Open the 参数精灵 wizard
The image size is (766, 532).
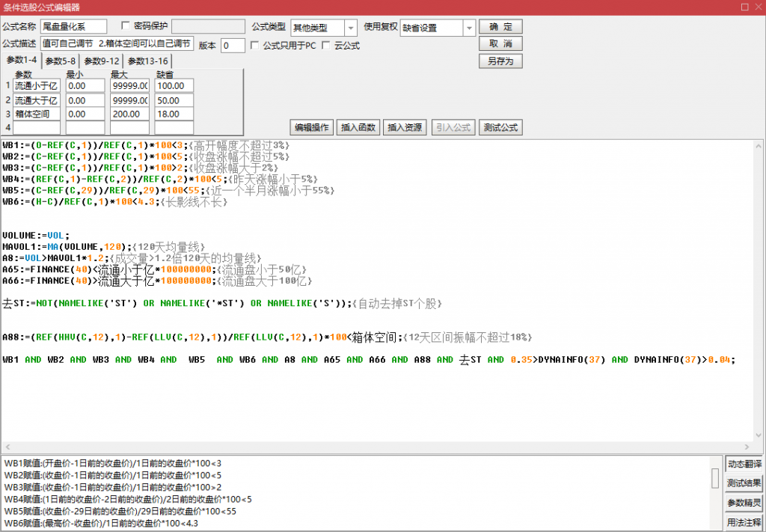[x=744, y=502]
